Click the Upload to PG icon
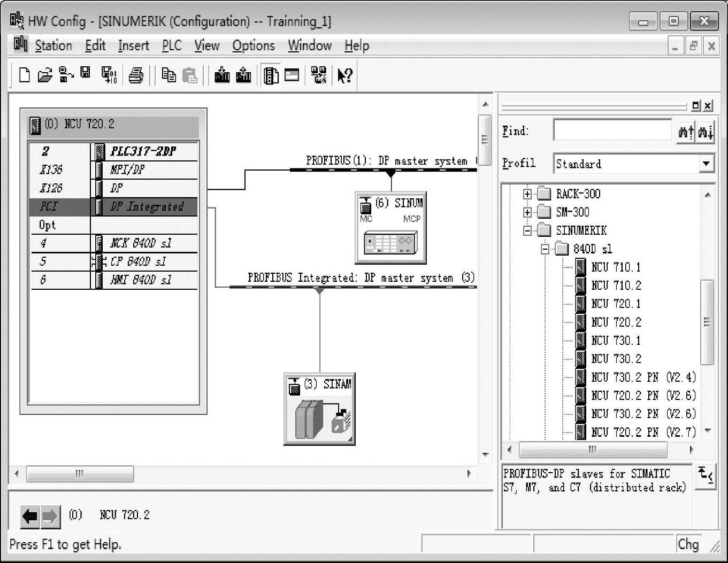 [243, 75]
